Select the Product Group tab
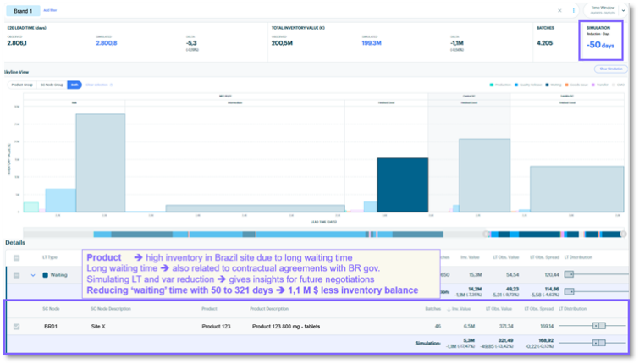The width and height of the screenshot is (639, 364). [22, 85]
